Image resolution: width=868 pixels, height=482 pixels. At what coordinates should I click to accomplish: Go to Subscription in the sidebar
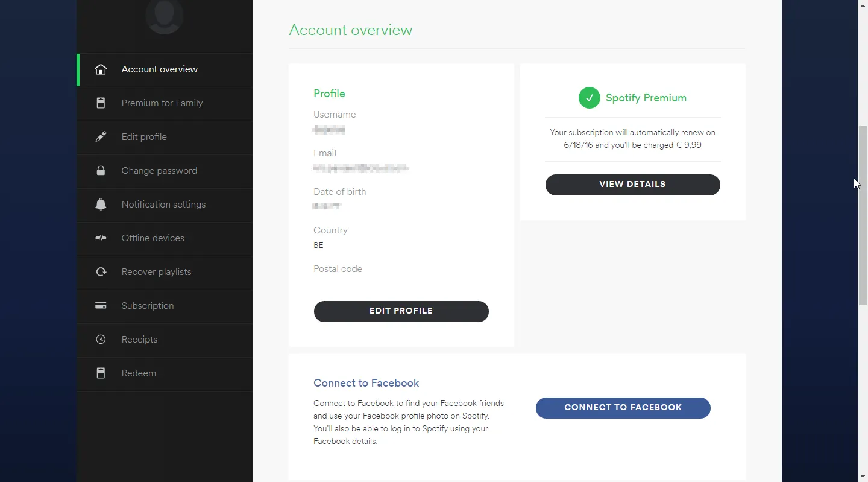tap(165, 306)
